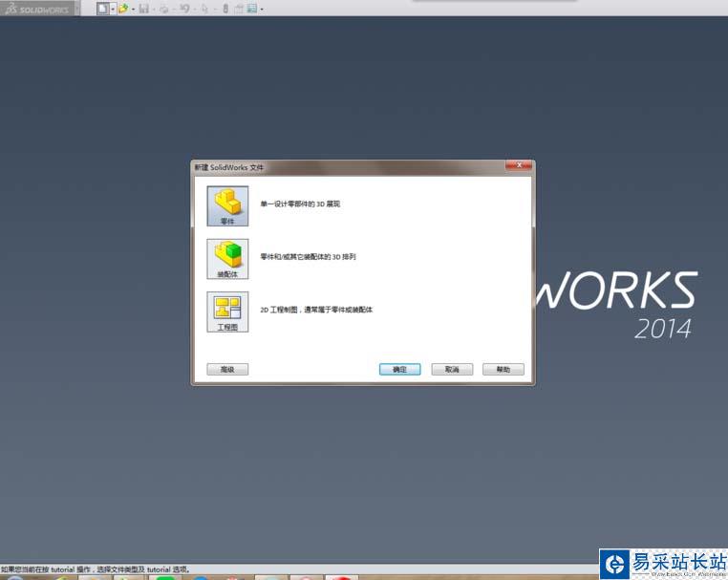Click the Undo toolbar icon
Screen dimensions: 728x580
click(184, 9)
